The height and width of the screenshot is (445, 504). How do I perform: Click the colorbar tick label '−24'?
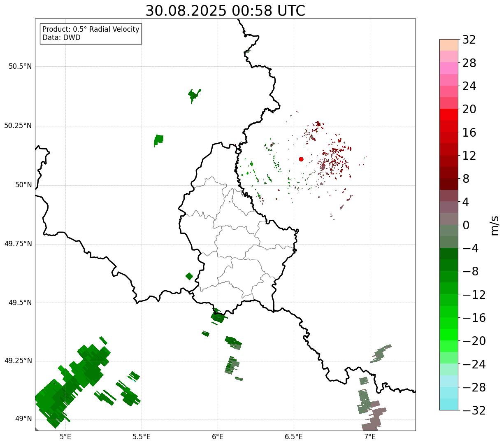474,365
